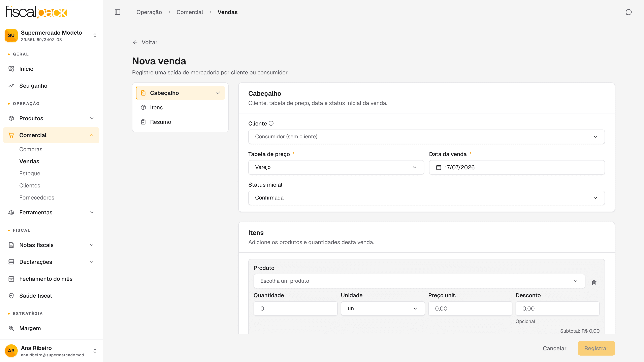The height and width of the screenshot is (362, 644).
Task: Expand the Produtos sidebar menu
Action: pos(51,118)
